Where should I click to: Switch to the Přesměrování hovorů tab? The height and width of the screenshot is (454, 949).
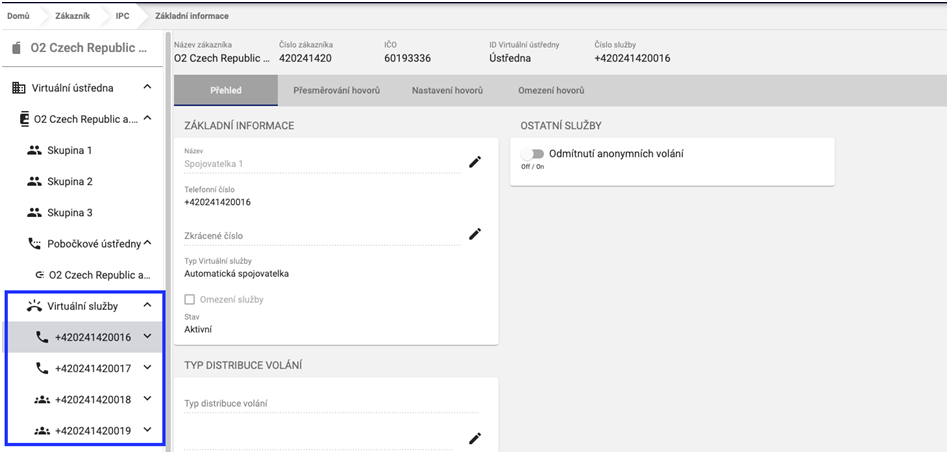pyautogui.click(x=336, y=91)
